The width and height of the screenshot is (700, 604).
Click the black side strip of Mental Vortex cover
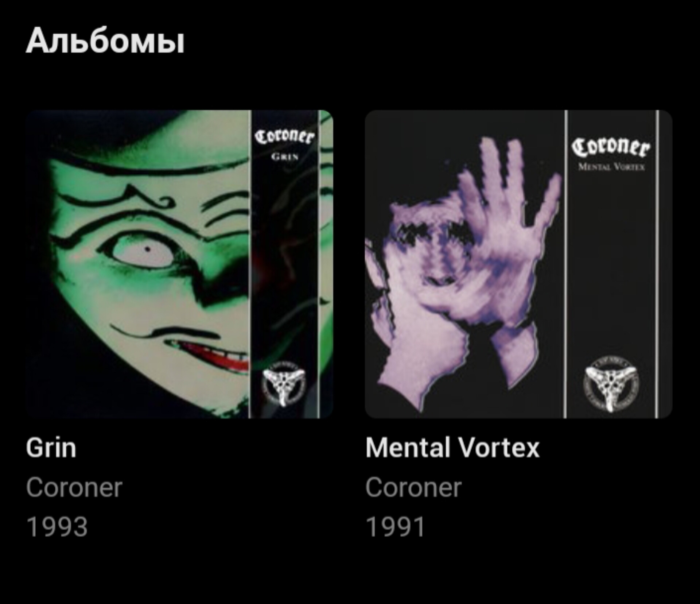pos(612,264)
